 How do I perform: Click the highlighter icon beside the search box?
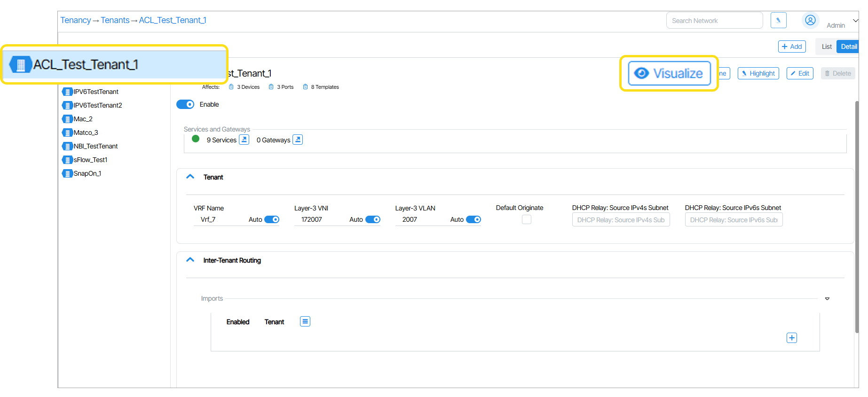778,20
